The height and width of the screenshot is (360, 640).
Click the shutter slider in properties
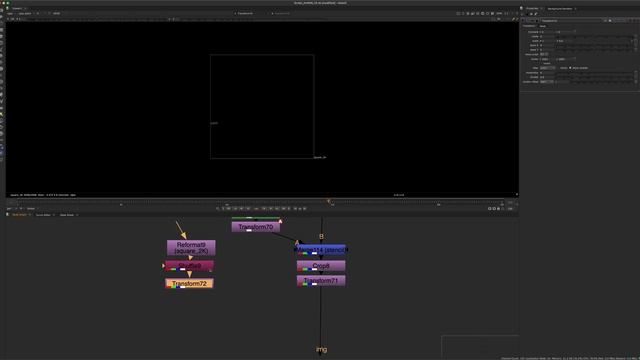595,77
